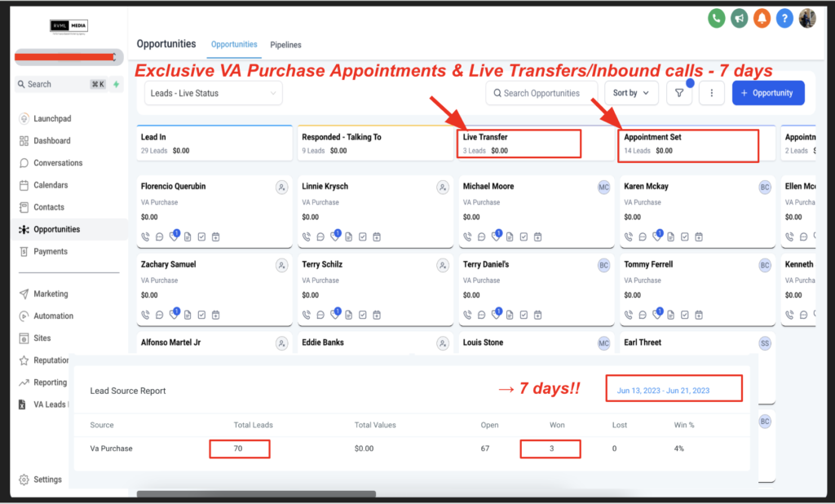Open the orange notifications bell
Viewport: 835px width, 504px height.
[762, 18]
